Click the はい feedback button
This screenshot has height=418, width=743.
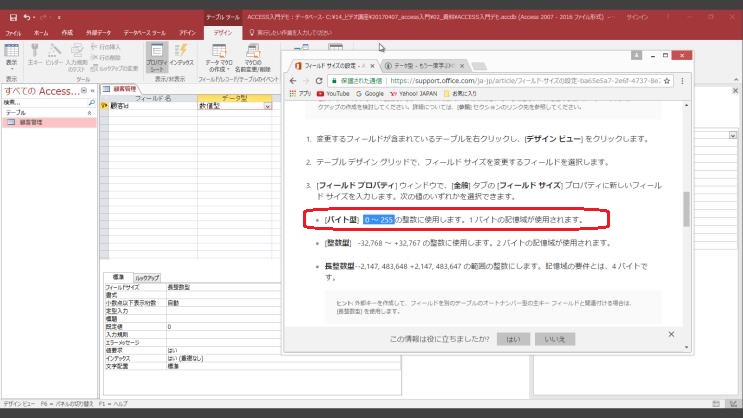pyautogui.click(x=513, y=339)
